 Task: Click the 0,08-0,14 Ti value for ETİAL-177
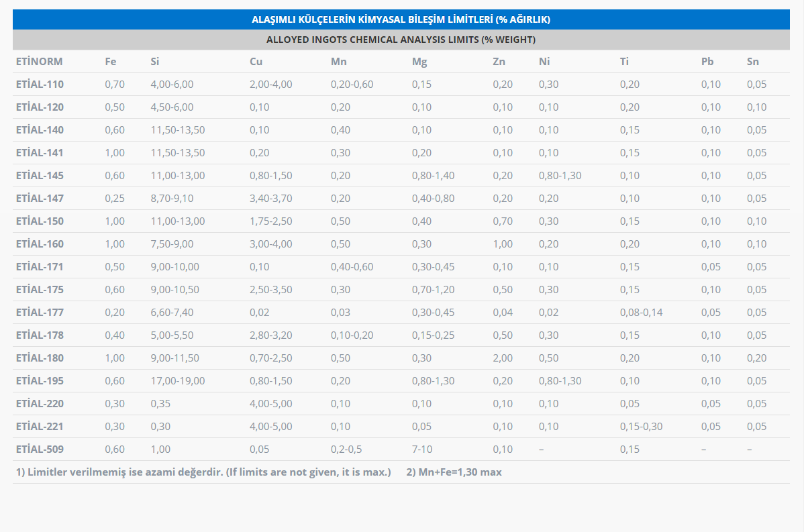coord(641,313)
